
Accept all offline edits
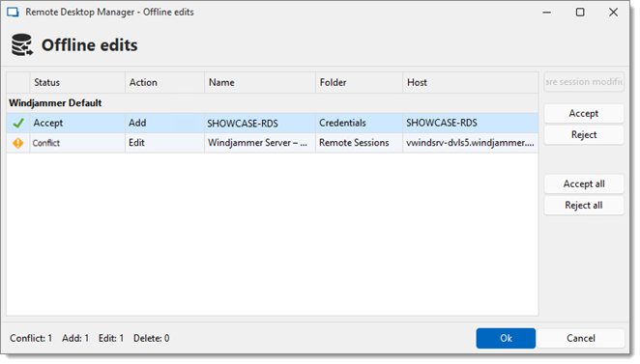tap(584, 183)
